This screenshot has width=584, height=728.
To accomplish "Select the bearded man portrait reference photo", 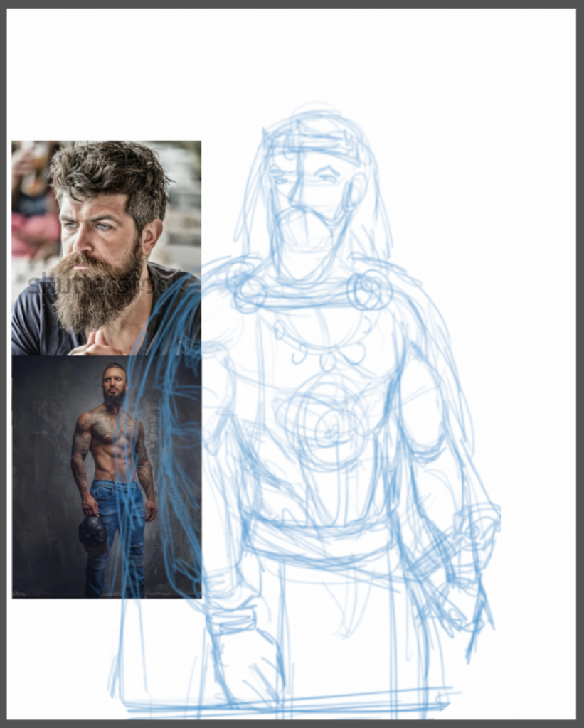I will tap(107, 248).
